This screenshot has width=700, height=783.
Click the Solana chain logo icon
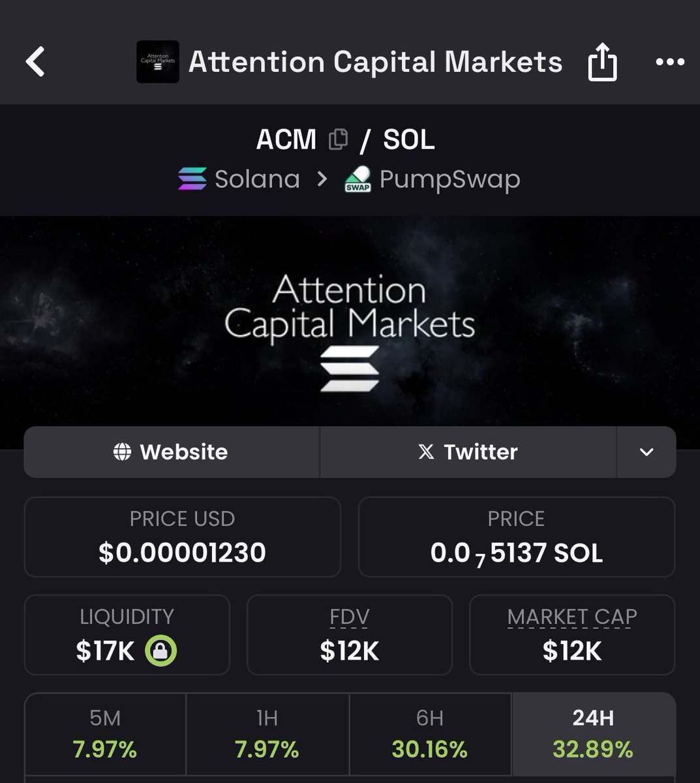[x=192, y=179]
